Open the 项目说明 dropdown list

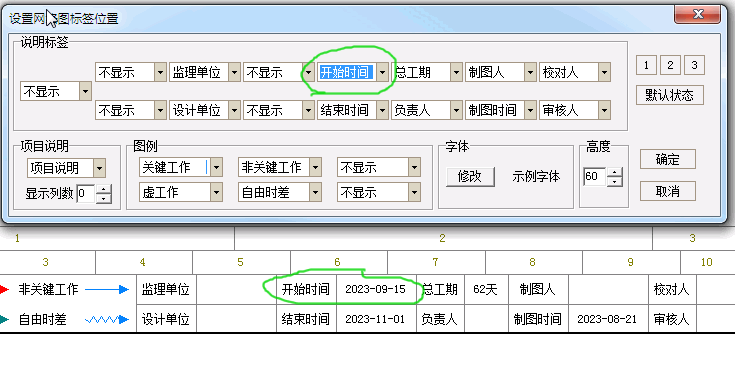[x=100, y=168]
